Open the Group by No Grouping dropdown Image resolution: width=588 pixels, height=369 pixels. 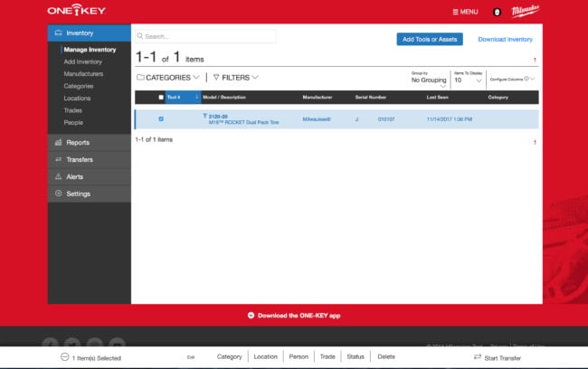429,80
